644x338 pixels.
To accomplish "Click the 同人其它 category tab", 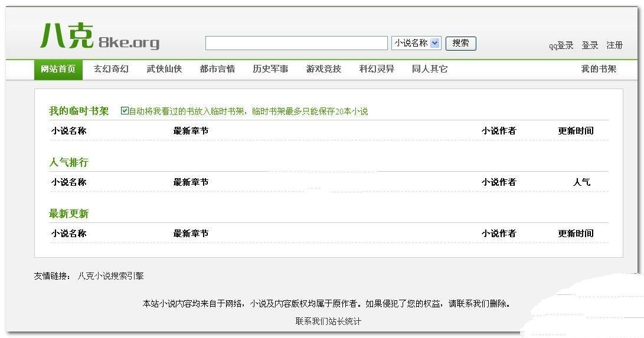I will coord(430,69).
